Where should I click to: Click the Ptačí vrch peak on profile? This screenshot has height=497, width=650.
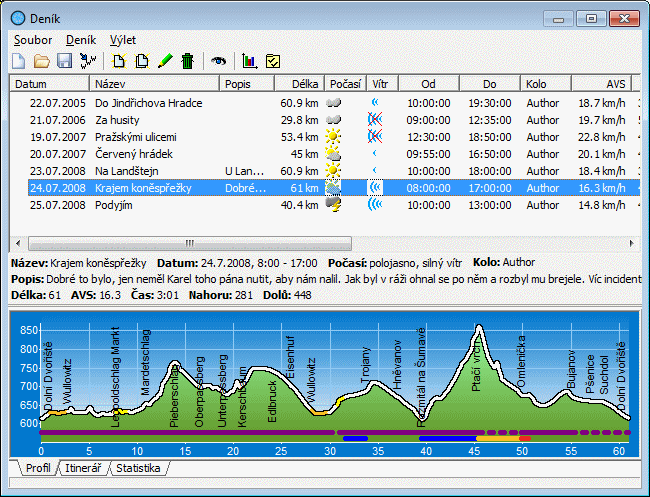479,328
